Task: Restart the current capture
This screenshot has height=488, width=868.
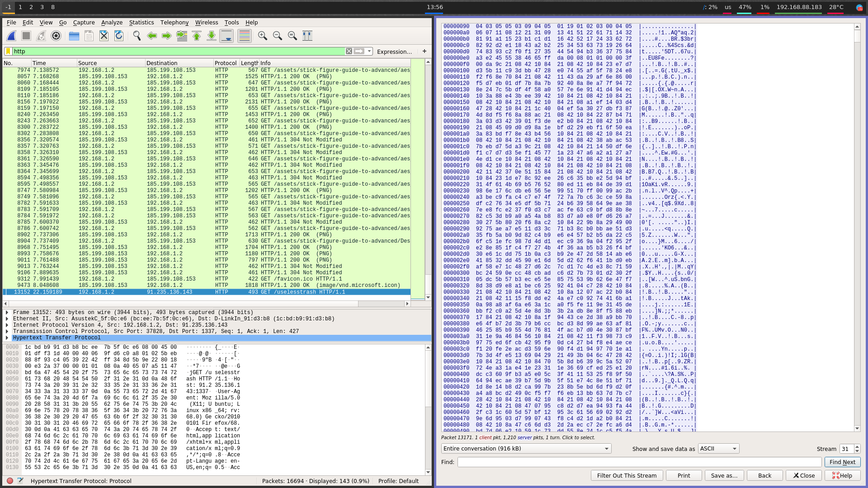Action: [41, 36]
